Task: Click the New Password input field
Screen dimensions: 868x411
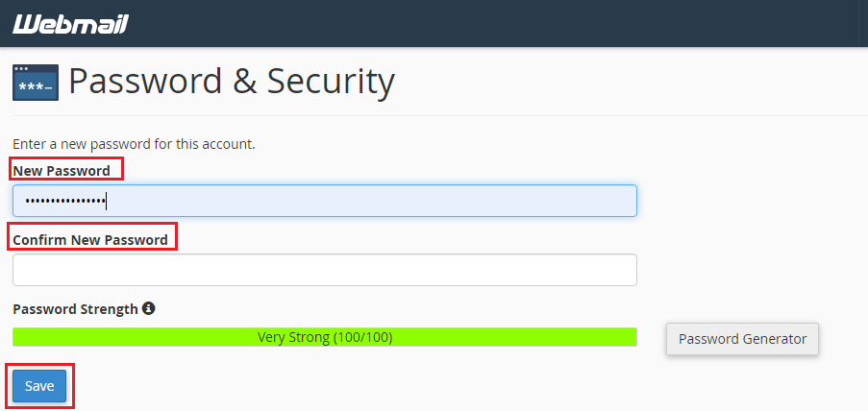Action: 324,201
